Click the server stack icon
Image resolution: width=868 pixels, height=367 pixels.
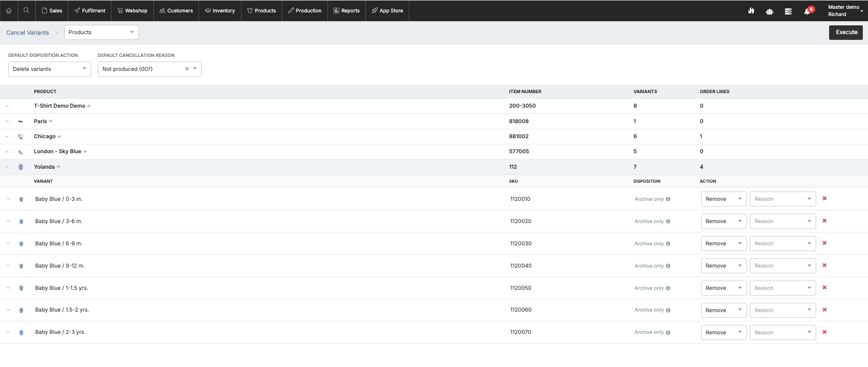point(788,11)
